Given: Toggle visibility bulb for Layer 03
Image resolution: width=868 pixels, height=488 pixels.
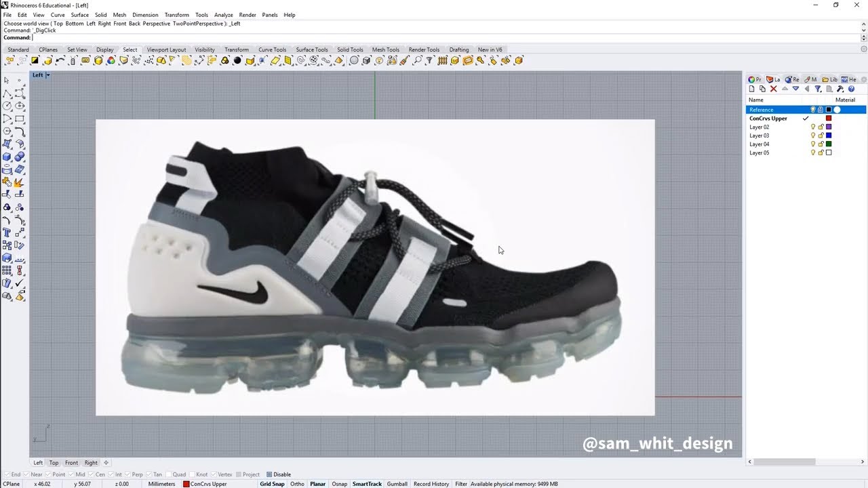Looking at the screenshot, I should click(813, 136).
